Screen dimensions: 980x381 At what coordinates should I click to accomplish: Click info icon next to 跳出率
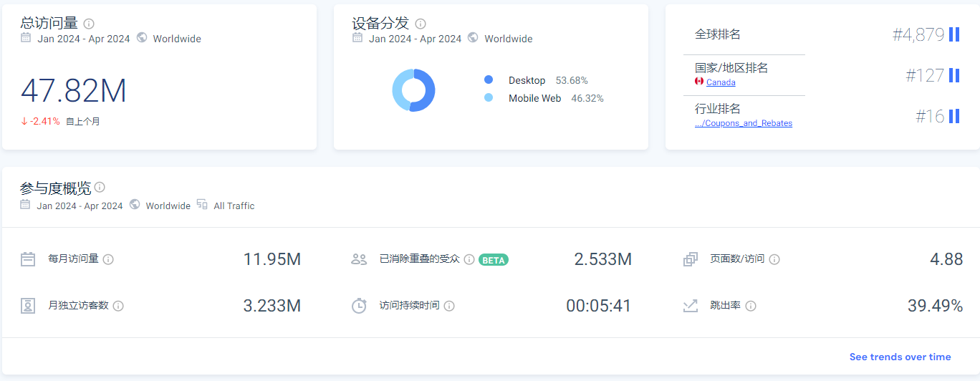[x=751, y=306]
